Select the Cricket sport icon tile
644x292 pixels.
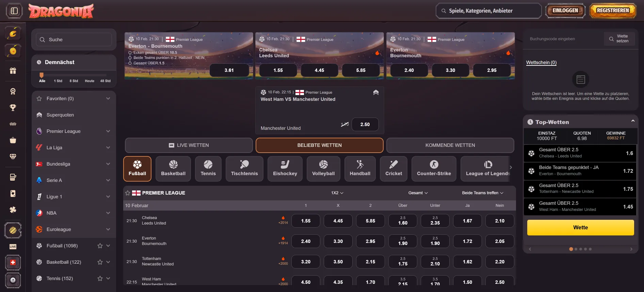393,169
